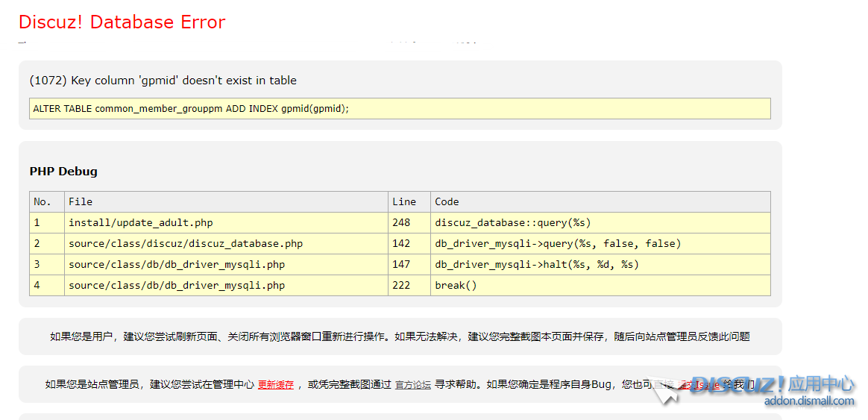Open the 官方论坛 link

pos(412,385)
